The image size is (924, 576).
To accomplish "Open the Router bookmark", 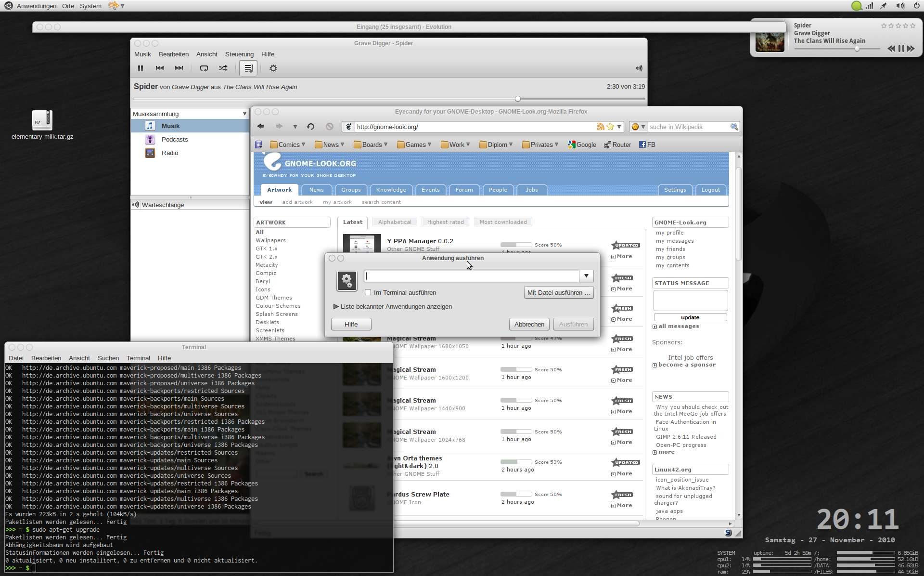I will click(617, 144).
